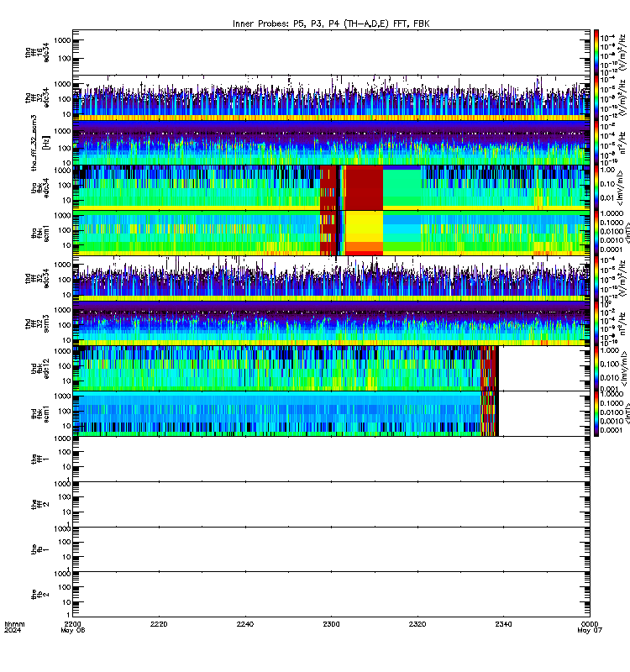The height and width of the screenshot is (672, 630).
Task: Select the "the fff 2" panel label
Action: (x=39, y=505)
